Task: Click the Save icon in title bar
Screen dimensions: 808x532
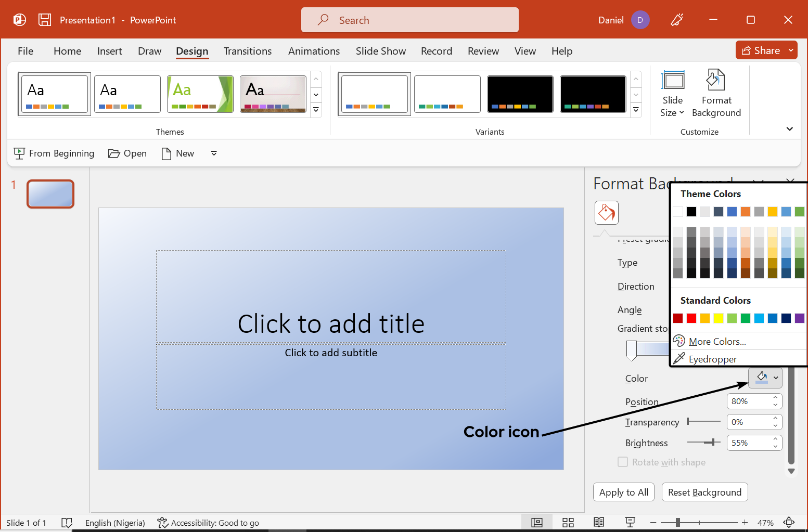Action: pyautogui.click(x=45, y=20)
